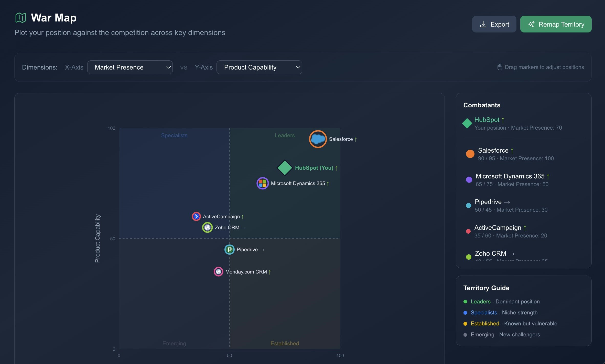Click the Salesforce cloud logo marker on the chart
Image resolution: width=605 pixels, height=364 pixels.
318,139
